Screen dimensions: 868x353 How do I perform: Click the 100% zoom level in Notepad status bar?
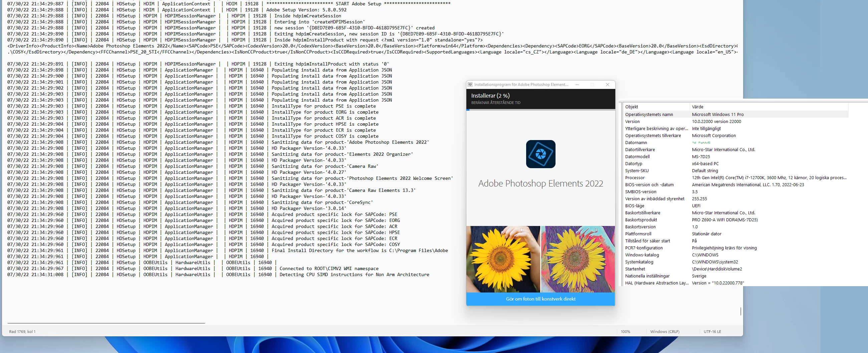click(625, 332)
